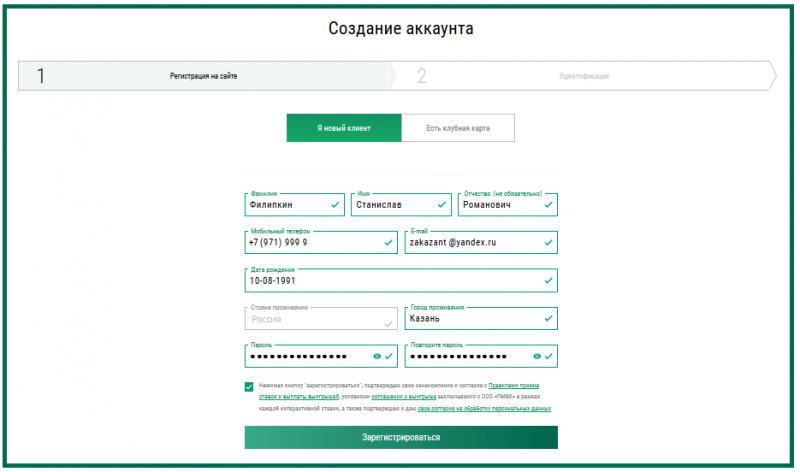This screenshot has width=800, height=472.
Task: Click the E-mail field with zakazant@yandex.ru
Action: [481, 242]
